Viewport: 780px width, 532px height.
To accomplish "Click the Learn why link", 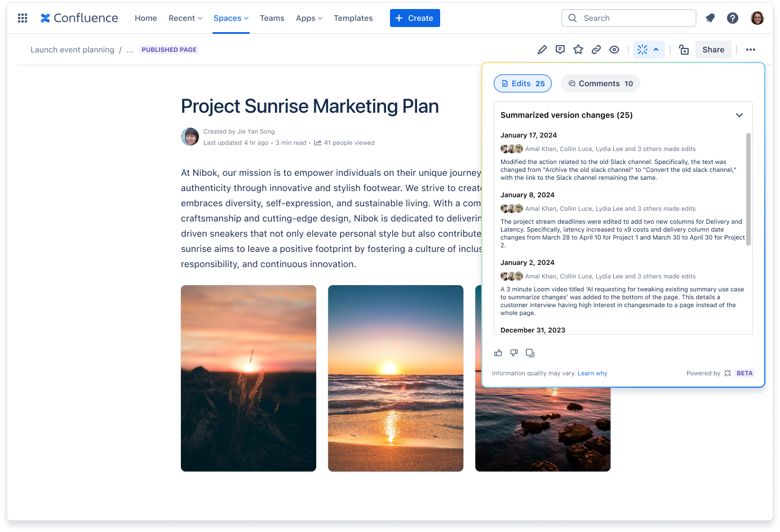I will 592,373.
